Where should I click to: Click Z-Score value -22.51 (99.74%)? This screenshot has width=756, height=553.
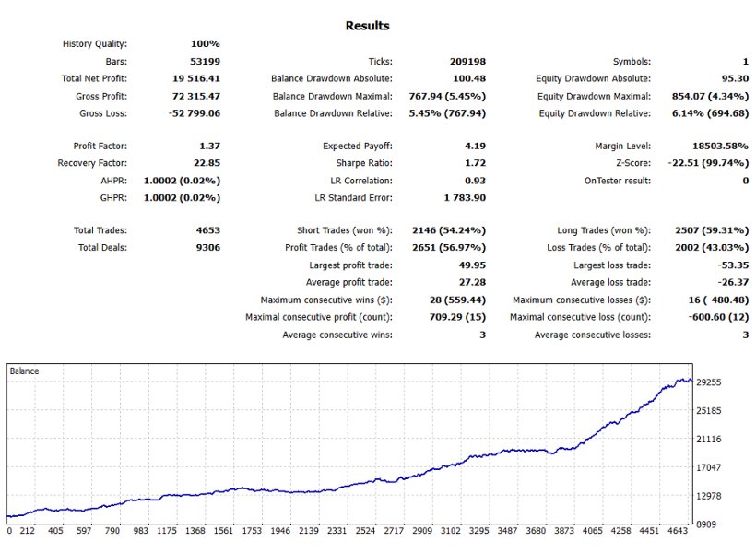pos(708,163)
